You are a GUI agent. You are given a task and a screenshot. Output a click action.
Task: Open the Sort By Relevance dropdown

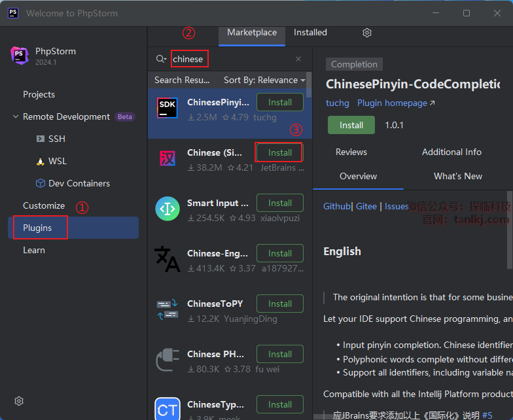264,80
